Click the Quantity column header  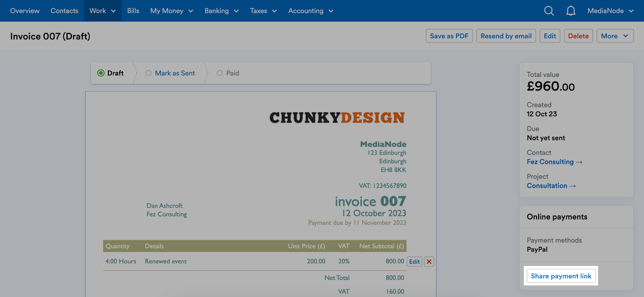pos(118,246)
